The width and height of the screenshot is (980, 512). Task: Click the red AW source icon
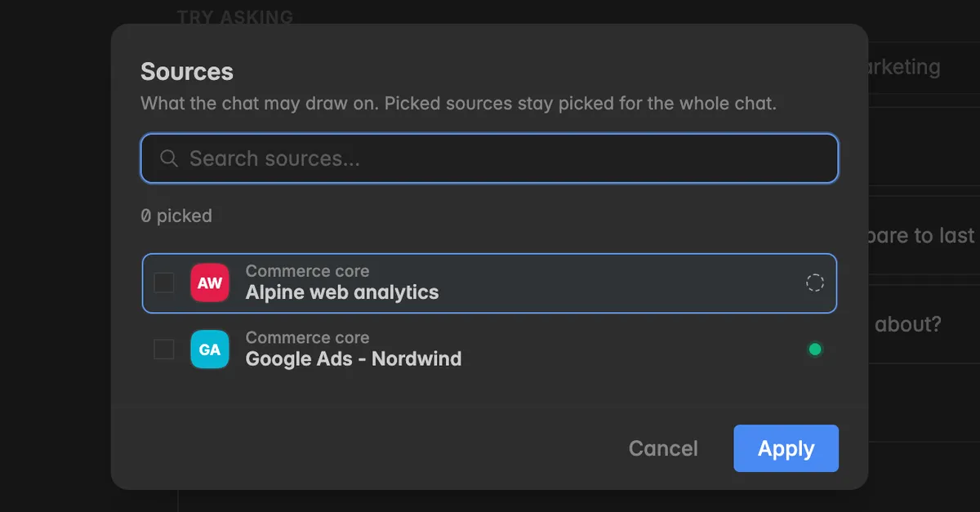click(x=210, y=283)
